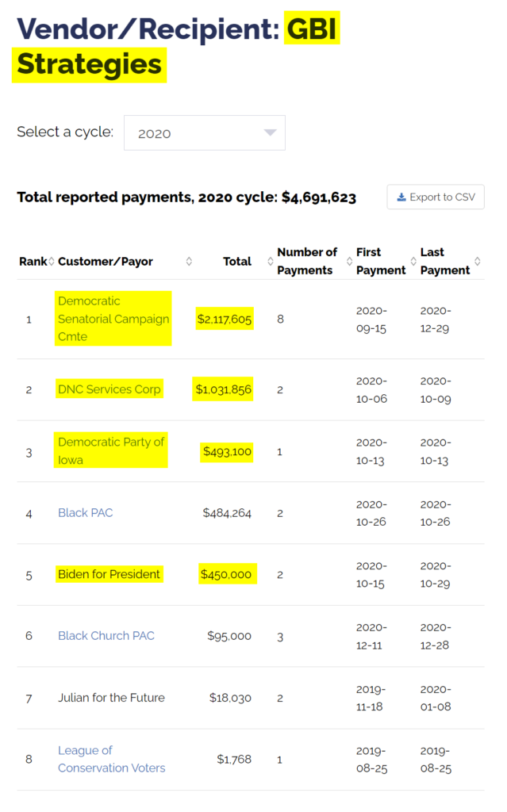
Task: Click the dropdown arrow in cycle selector
Action: [271, 132]
